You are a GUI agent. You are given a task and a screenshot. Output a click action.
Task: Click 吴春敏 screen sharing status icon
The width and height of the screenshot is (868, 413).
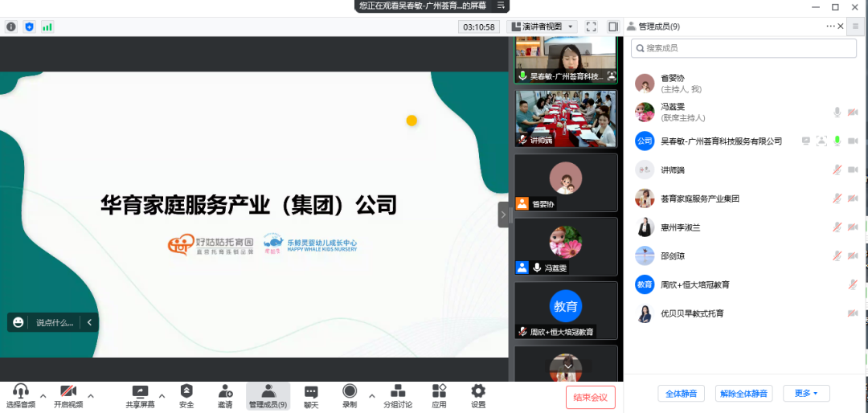click(806, 141)
